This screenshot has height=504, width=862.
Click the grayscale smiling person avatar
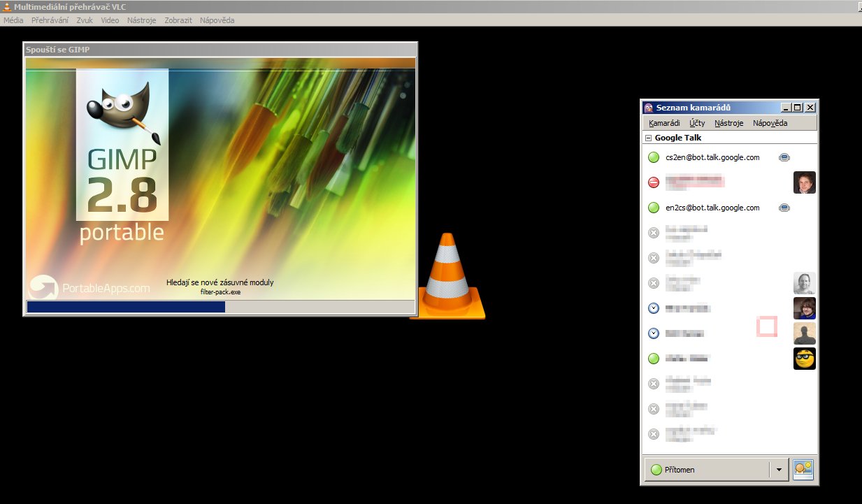[805, 283]
